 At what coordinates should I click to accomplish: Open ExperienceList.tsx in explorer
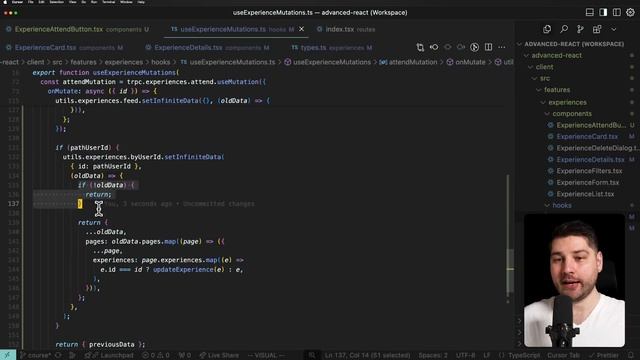click(585, 194)
